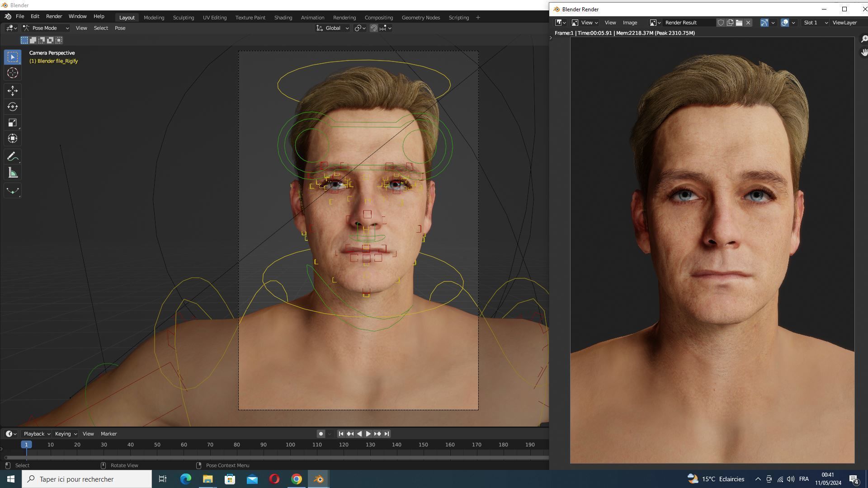The image size is (868, 488).
Task: Open 3D viewport editor type dropdown
Action: point(12,28)
